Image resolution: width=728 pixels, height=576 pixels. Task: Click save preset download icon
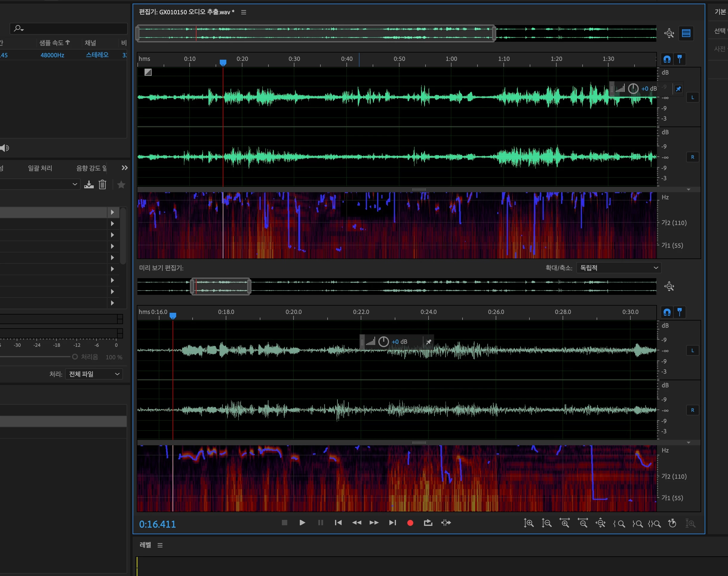point(89,184)
